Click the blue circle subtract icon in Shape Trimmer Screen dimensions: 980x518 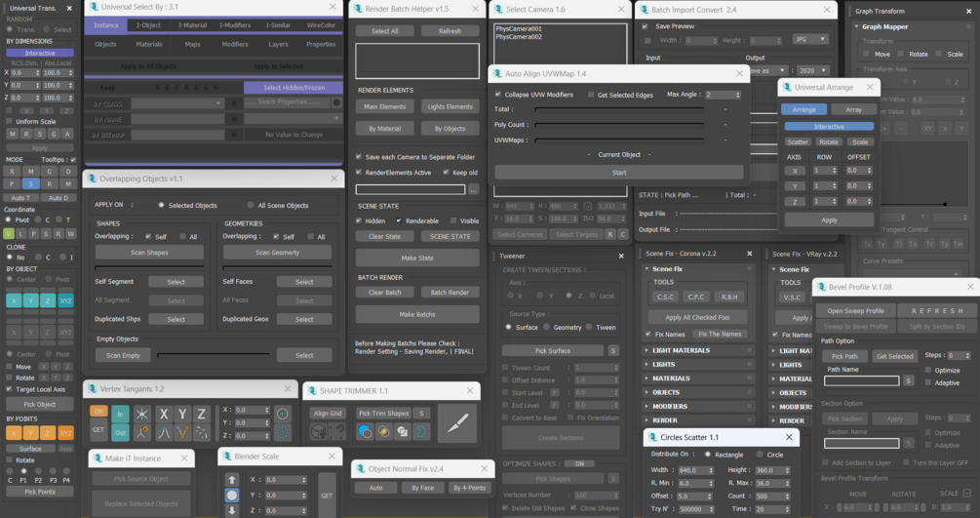pyautogui.click(x=365, y=431)
